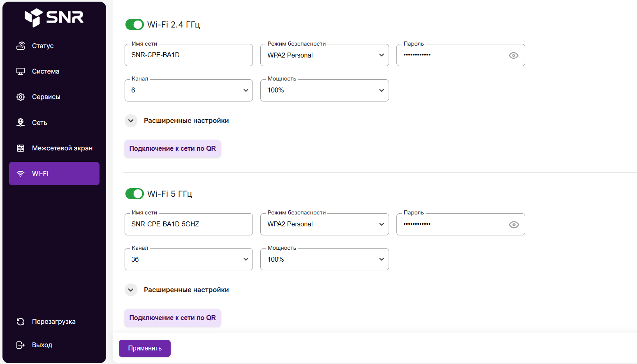Click the 2.4 ГГц Имя сети field

coord(188,55)
